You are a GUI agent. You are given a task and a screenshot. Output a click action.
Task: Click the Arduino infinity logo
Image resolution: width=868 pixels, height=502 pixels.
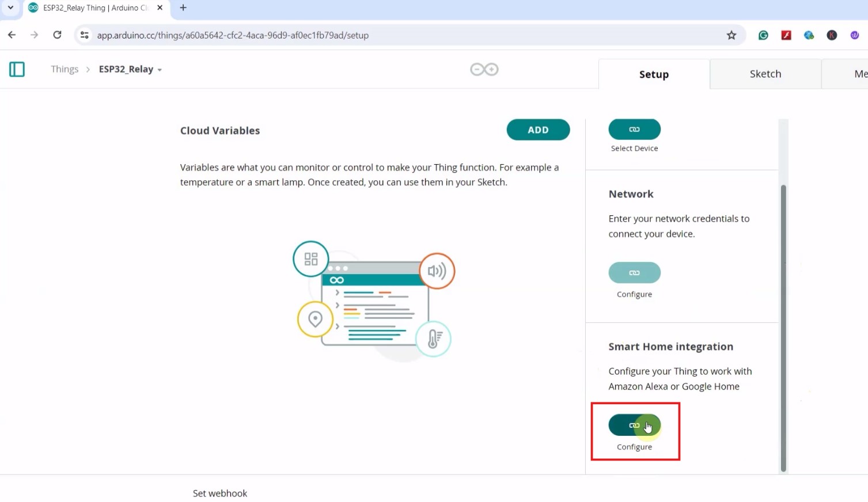tap(484, 70)
